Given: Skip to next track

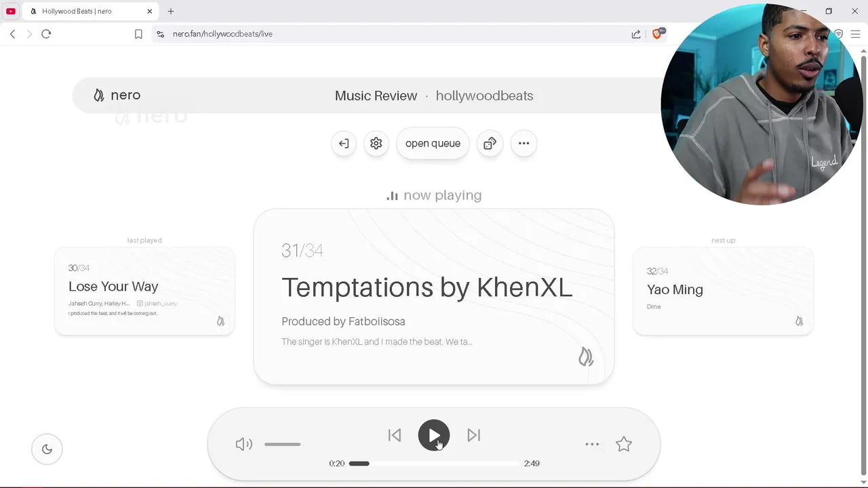Looking at the screenshot, I should pyautogui.click(x=473, y=435).
